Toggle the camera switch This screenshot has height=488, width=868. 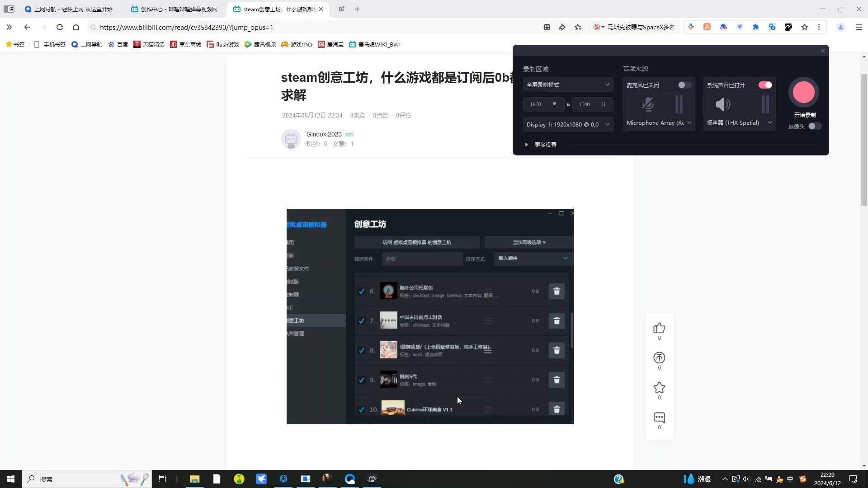[x=815, y=126]
